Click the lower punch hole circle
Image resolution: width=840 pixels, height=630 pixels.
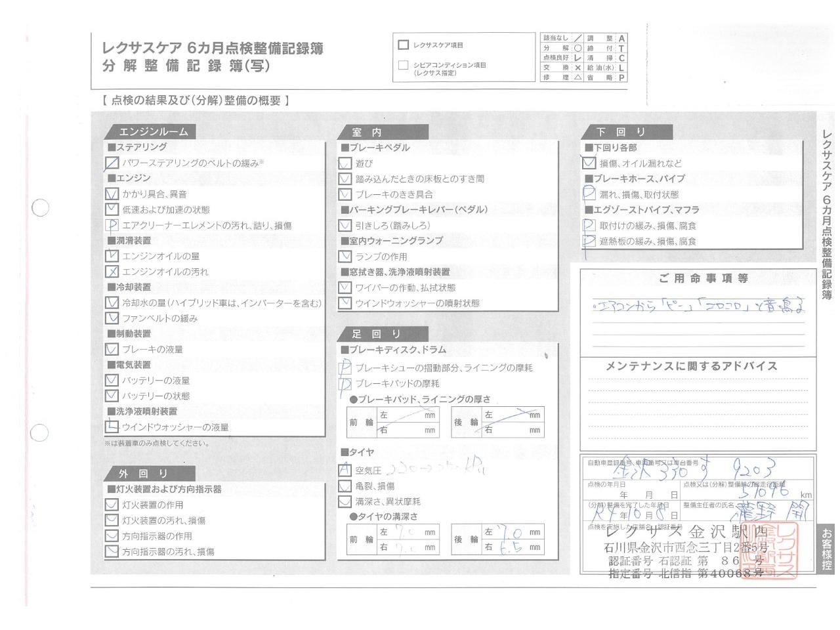point(41,433)
